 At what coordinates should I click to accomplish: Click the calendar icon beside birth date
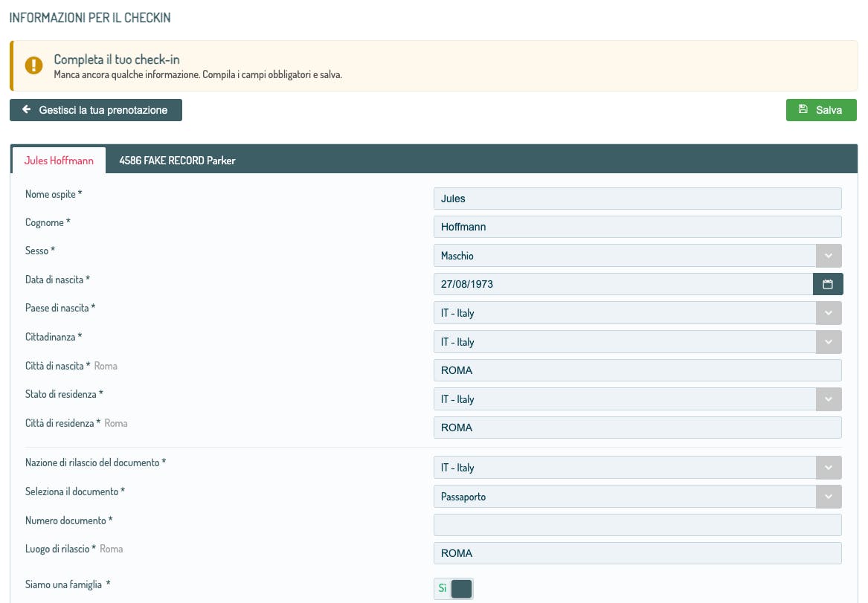[828, 284]
